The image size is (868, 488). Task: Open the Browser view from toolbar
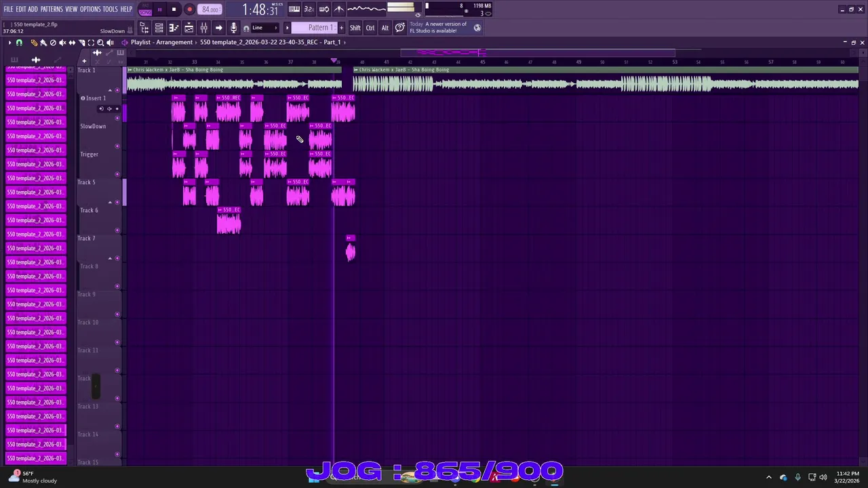pos(144,28)
